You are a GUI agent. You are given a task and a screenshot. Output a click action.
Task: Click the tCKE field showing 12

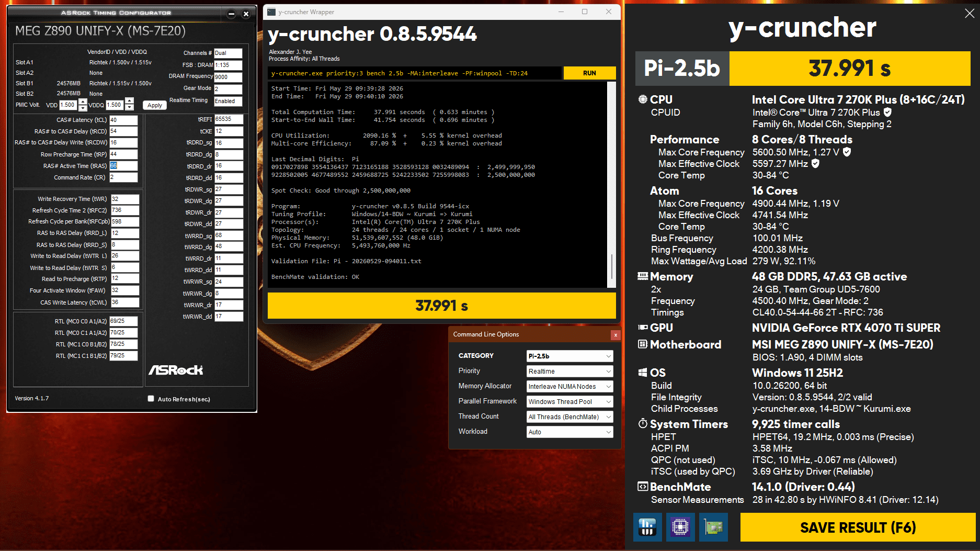coord(229,131)
